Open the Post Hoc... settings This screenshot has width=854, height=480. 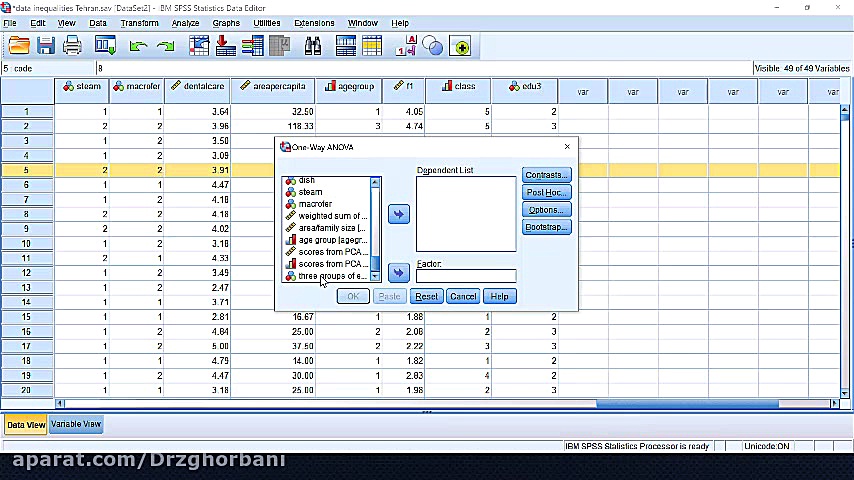[x=546, y=192]
